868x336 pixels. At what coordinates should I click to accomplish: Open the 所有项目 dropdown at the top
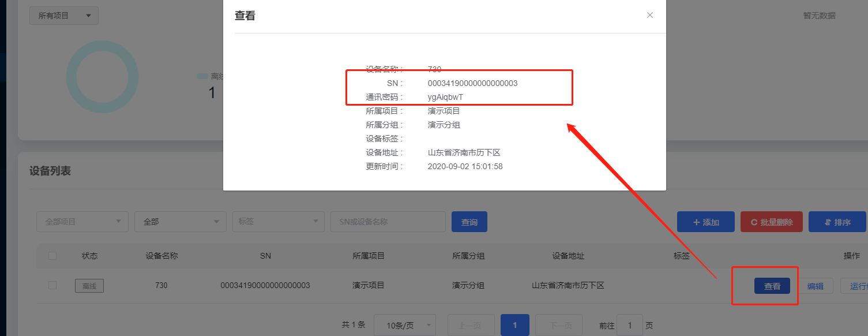click(64, 16)
